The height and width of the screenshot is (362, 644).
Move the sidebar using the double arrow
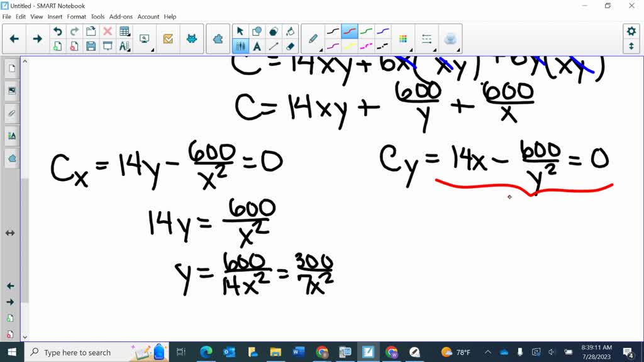pyautogui.click(x=10, y=233)
